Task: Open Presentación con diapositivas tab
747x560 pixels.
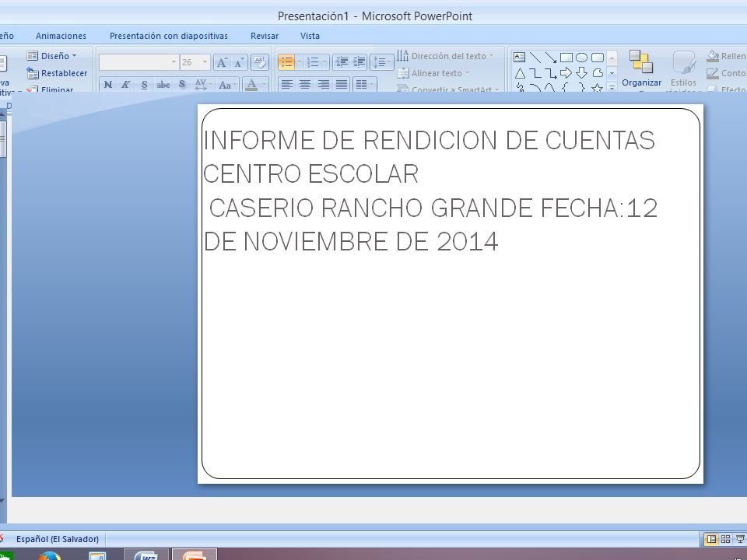Action: pos(169,36)
